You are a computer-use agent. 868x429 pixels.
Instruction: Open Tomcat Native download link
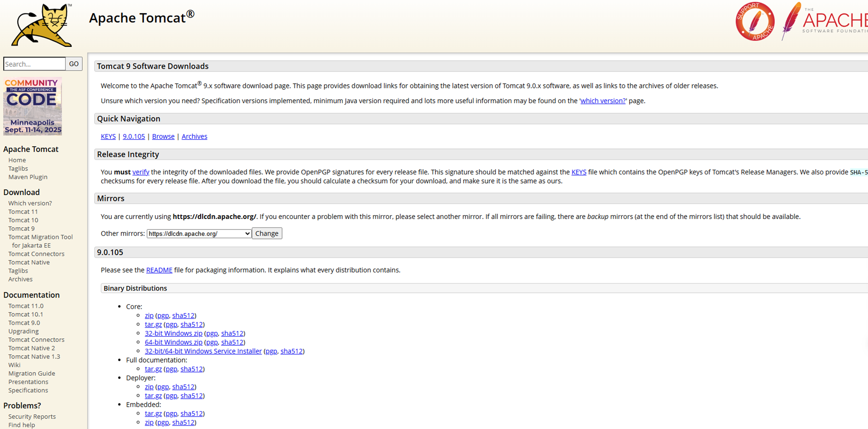click(29, 262)
